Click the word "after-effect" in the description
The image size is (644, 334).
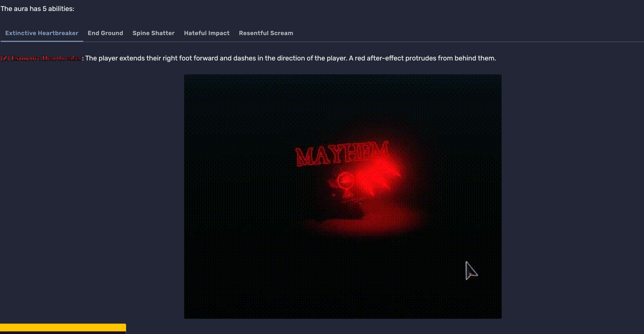(385, 58)
